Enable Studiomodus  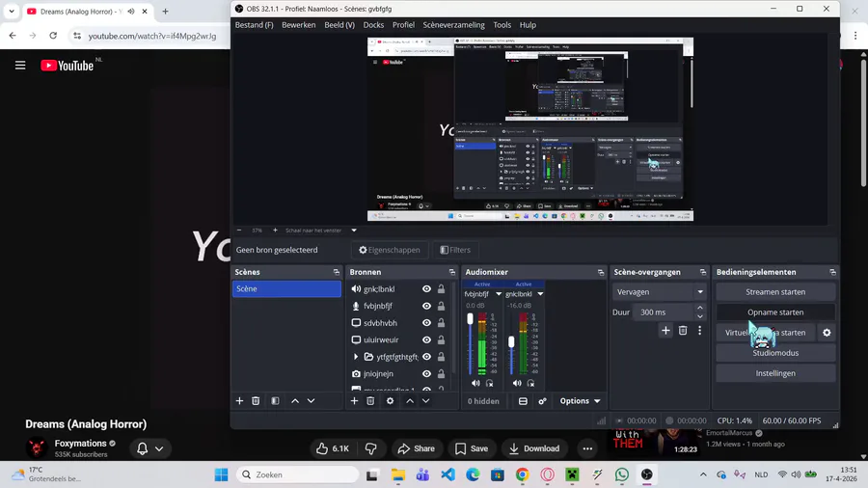[x=775, y=353]
